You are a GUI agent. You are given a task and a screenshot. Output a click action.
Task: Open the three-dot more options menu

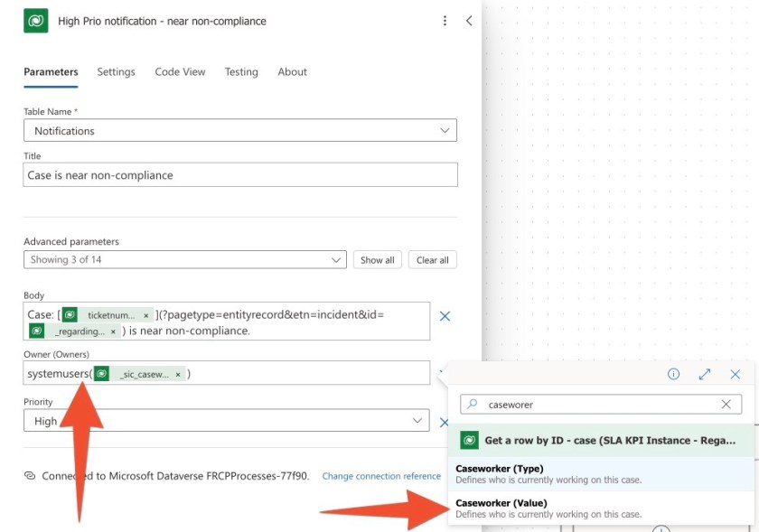[445, 21]
